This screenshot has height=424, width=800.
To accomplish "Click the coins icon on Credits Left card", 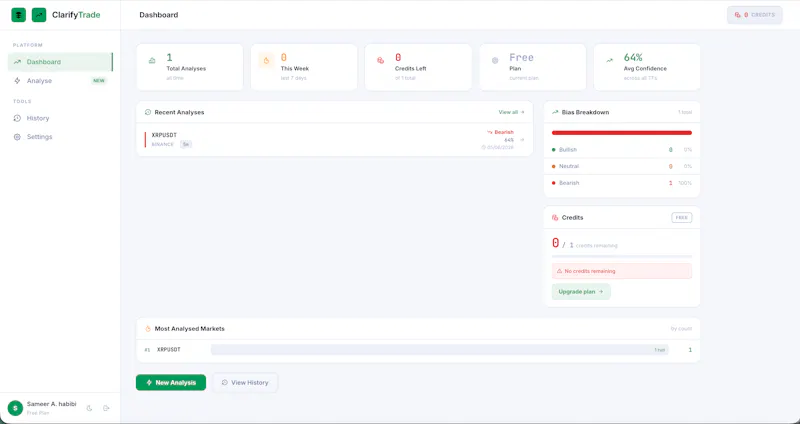I will pos(381,60).
